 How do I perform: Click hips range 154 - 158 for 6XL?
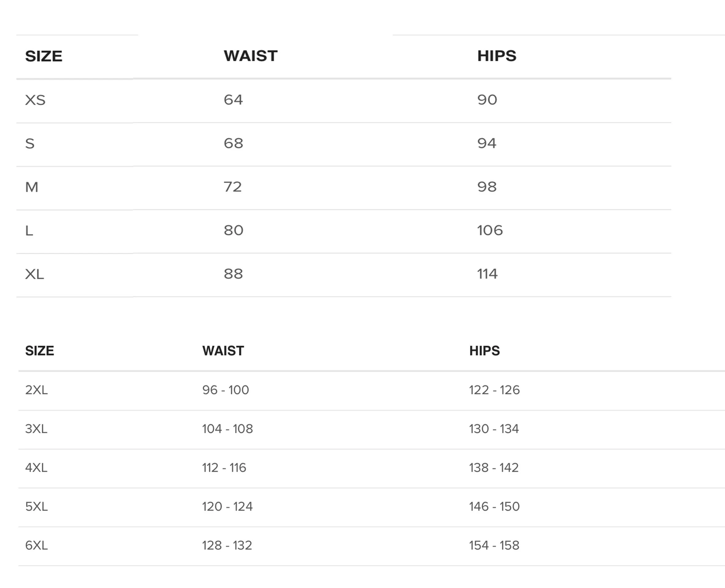494,546
